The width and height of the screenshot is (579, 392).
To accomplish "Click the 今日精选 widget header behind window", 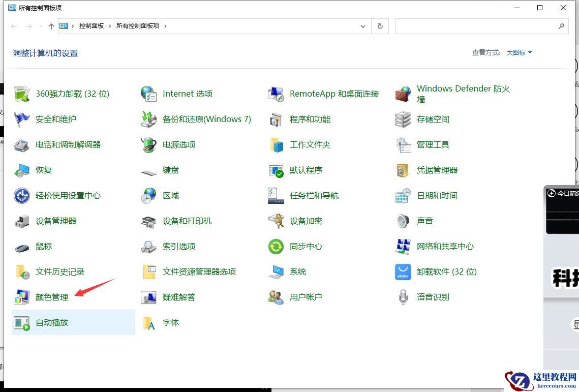I will [x=563, y=193].
